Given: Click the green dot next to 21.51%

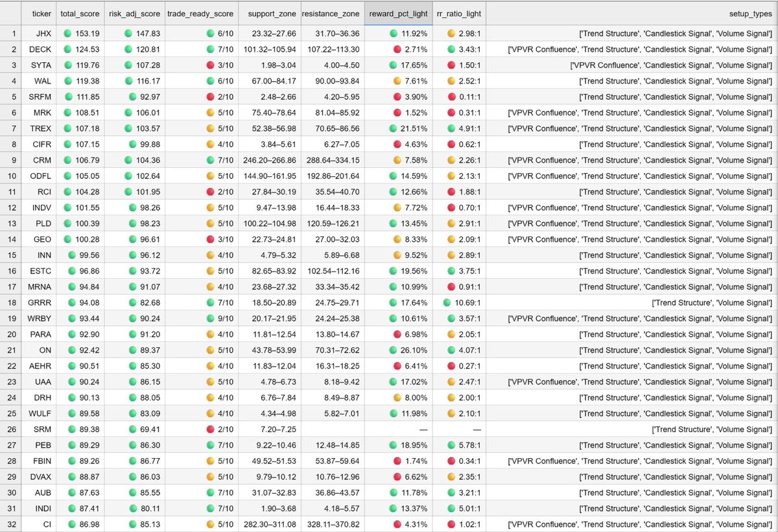Looking at the screenshot, I should point(394,128).
